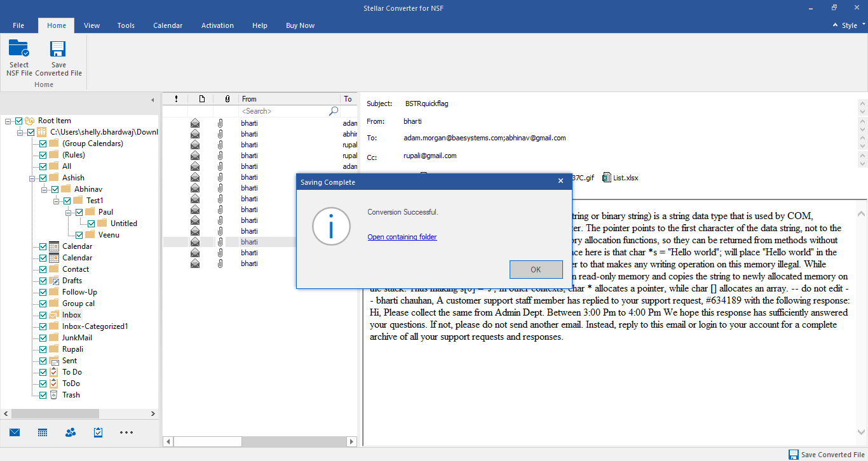The image size is (868, 461).
Task: Click the importance exclamation column header
Action: [x=176, y=99]
